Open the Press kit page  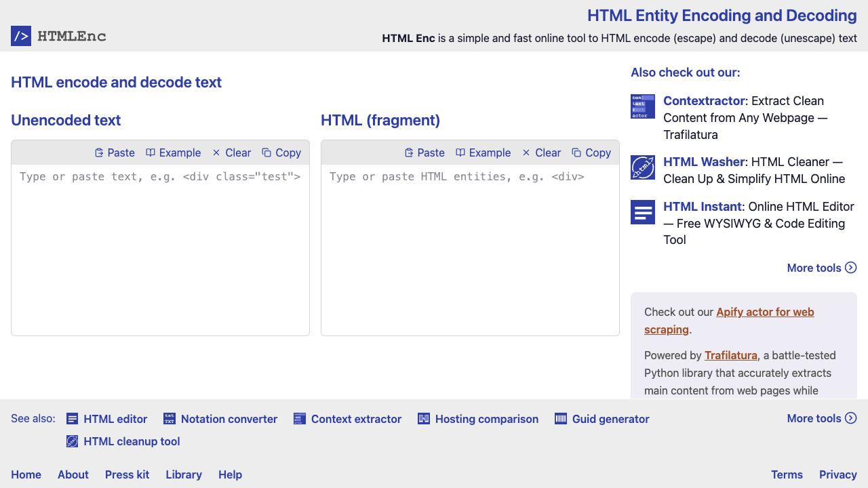click(x=127, y=474)
